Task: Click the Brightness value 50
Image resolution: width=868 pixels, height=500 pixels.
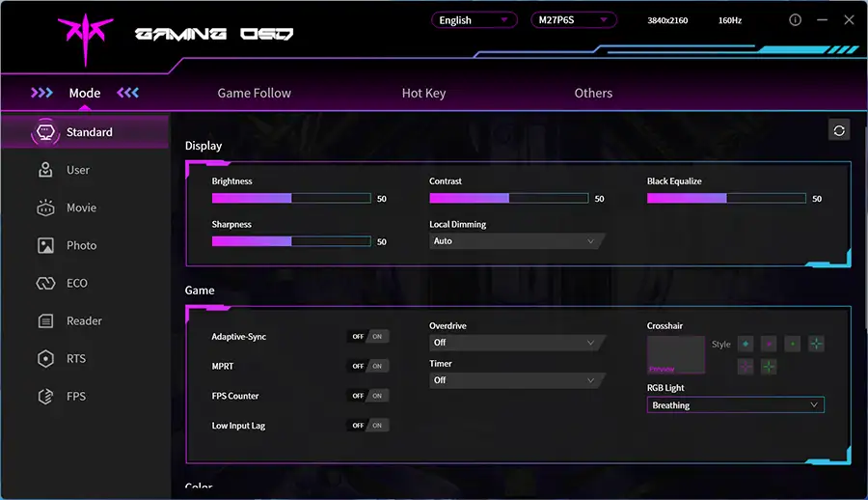Action: click(381, 199)
